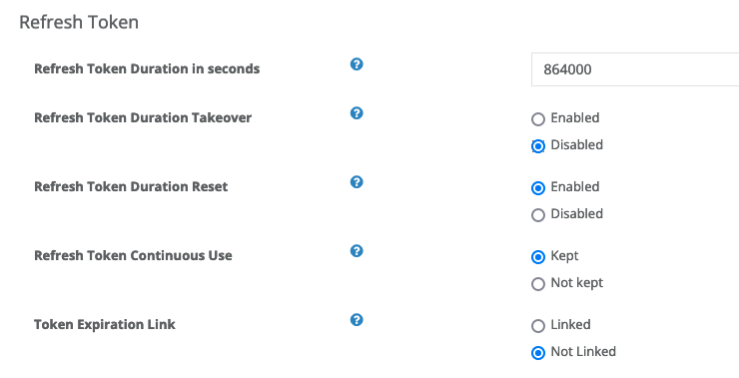Choose the Not kept radio option

point(538,284)
